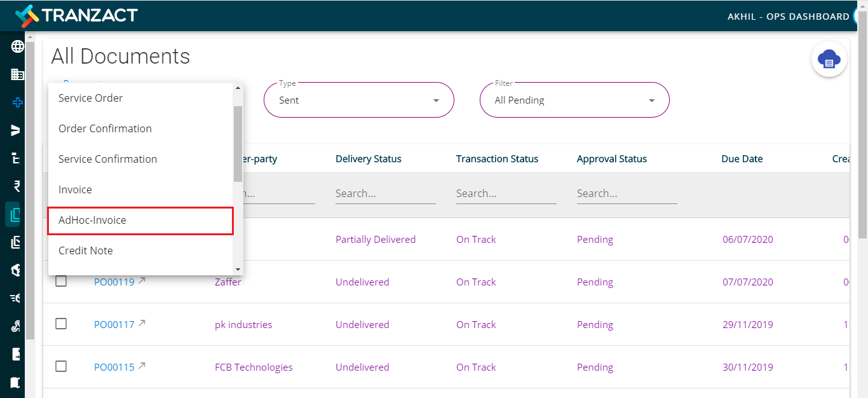868x398 pixels.
Task: Click the highlighted documents icon in sidebar
Action: (16, 214)
